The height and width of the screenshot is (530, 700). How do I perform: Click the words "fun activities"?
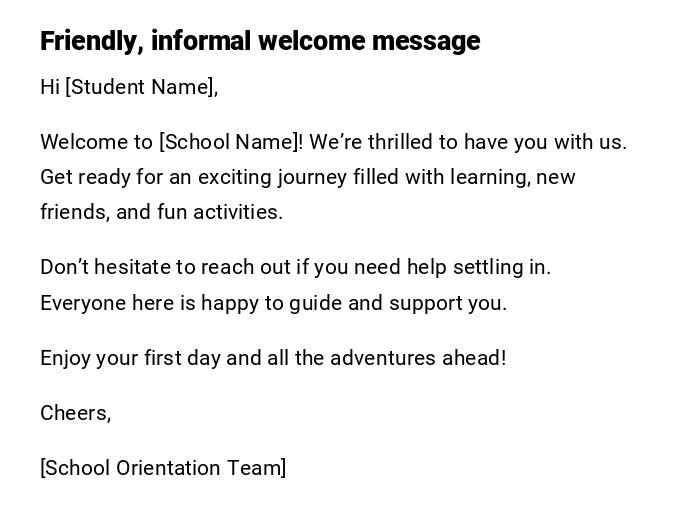click(x=219, y=212)
